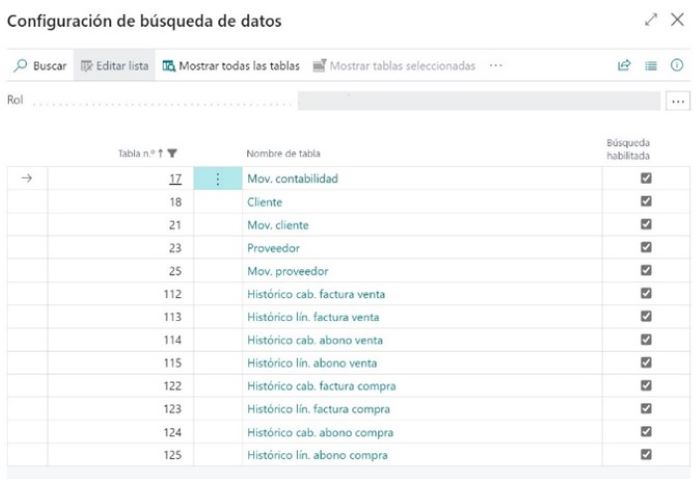Click the share icon in toolbar
Viewport: 700px width, 479px height.
[x=625, y=66]
